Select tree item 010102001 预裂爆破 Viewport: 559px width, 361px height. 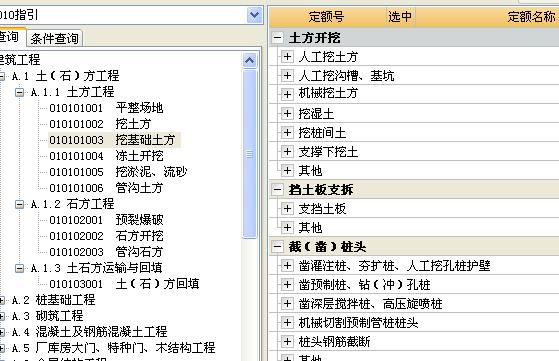(x=106, y=220)
